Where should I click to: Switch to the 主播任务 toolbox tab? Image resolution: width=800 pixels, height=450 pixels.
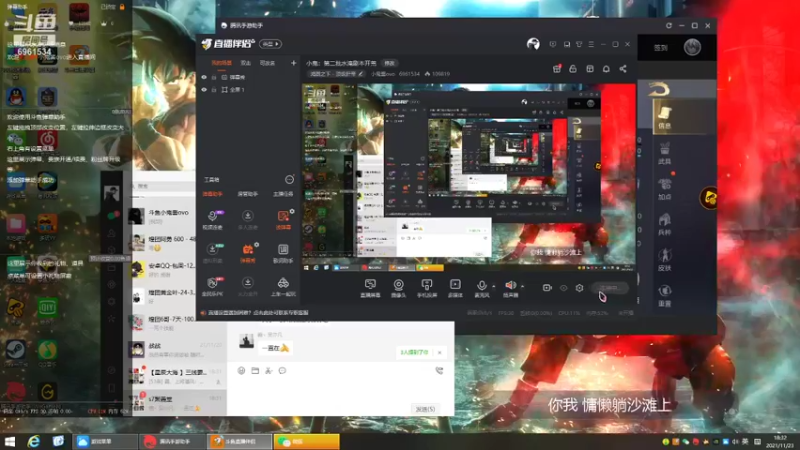coord(283,194)
